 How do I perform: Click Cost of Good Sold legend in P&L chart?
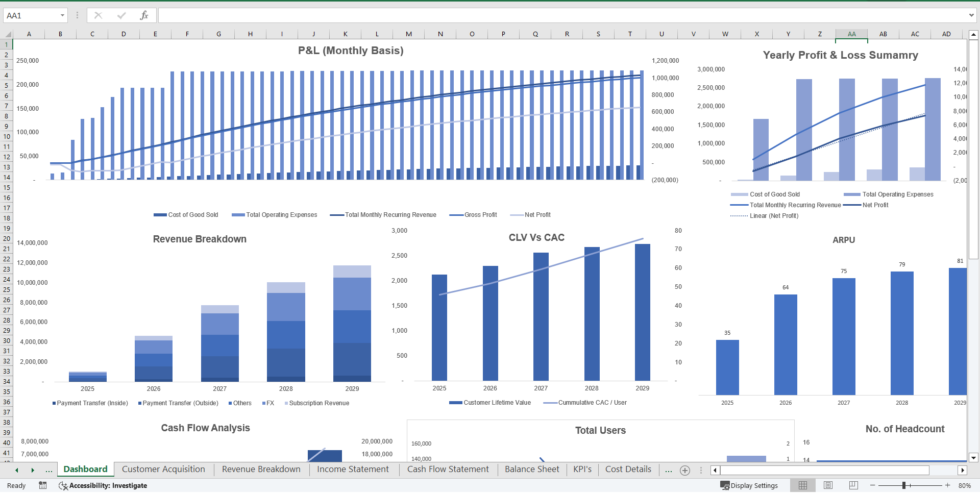(186, 215)
